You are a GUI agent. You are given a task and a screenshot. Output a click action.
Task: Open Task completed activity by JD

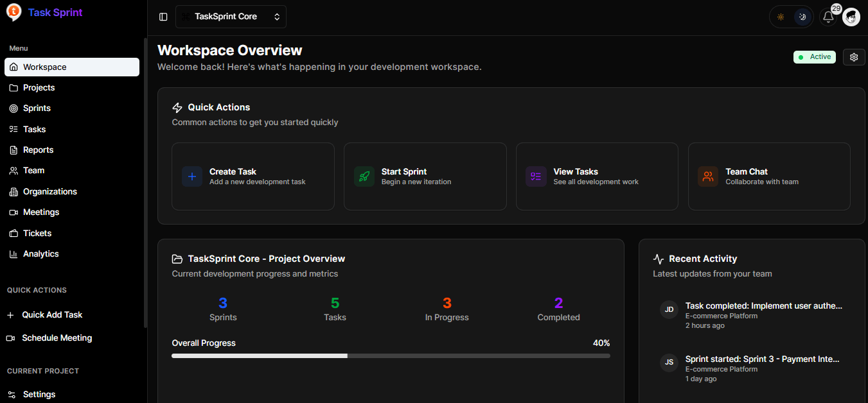coord(763,306)
